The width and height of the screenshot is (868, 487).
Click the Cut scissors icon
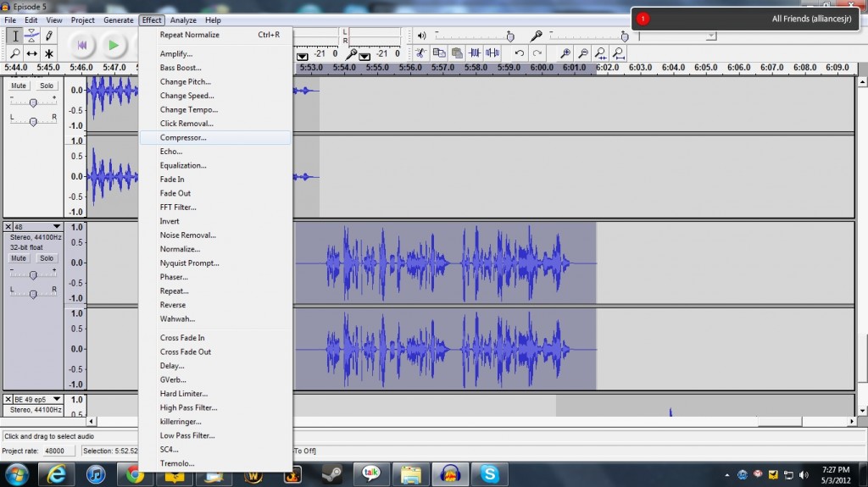(420, 53)
